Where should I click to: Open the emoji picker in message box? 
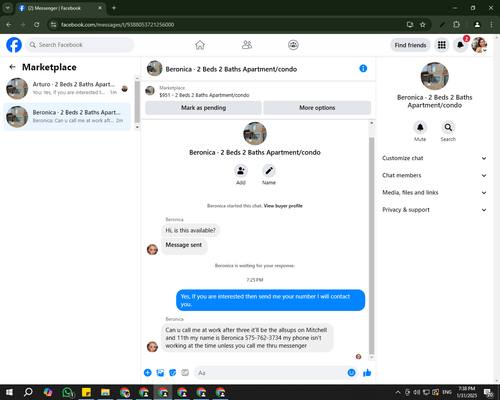click(x=351, y=373)
